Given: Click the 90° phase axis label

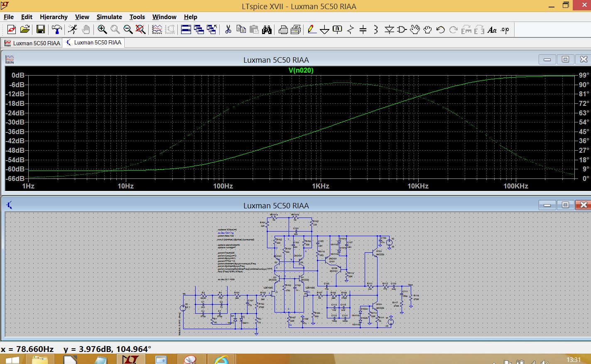Looking at the screenshot, I should coord(585,85).
